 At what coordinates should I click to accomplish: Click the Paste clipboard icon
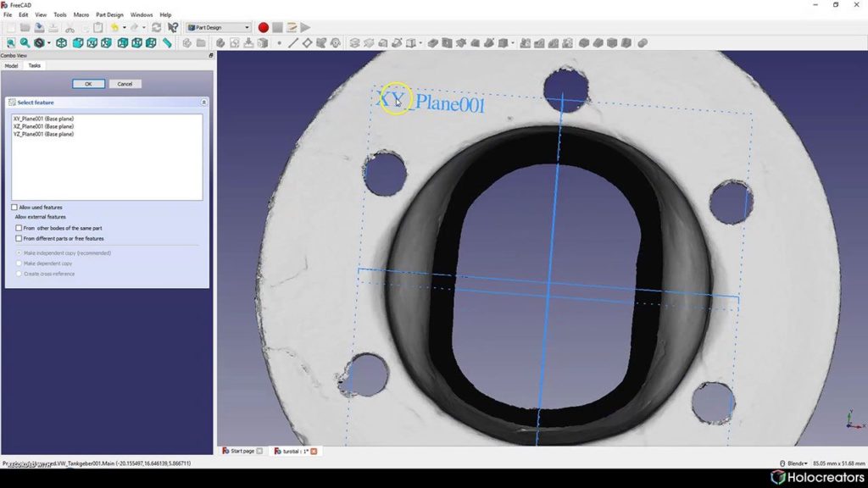pyautogui.click(x=98, y=28)
